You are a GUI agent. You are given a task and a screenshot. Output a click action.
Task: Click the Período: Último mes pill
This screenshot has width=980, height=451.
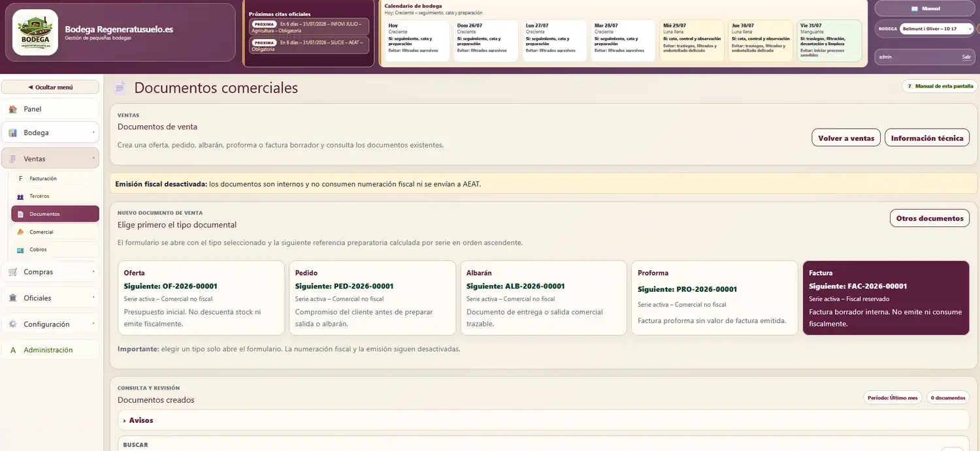click(x=892, y=397)
